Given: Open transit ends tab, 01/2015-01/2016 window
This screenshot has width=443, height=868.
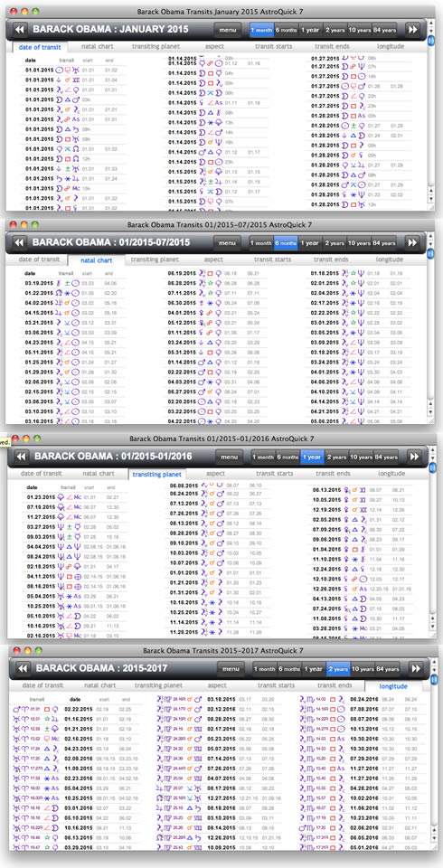Looking at the screenshot, I should coord(333,474).
